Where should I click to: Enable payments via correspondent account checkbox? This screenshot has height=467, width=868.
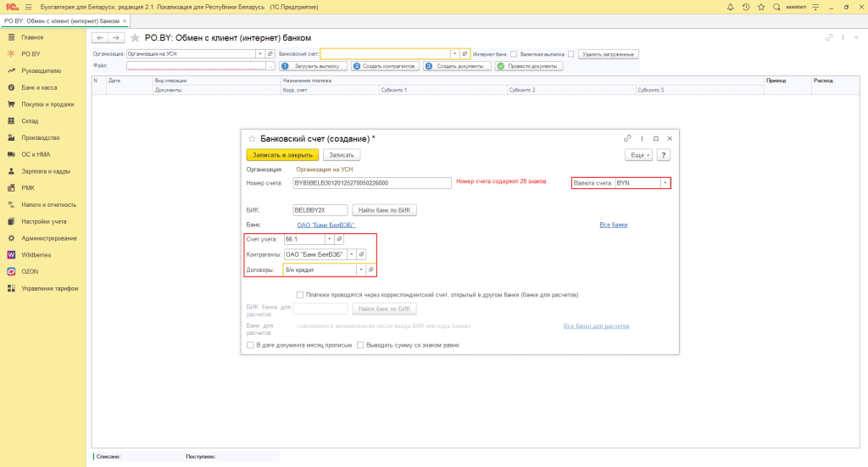[301, 295]
